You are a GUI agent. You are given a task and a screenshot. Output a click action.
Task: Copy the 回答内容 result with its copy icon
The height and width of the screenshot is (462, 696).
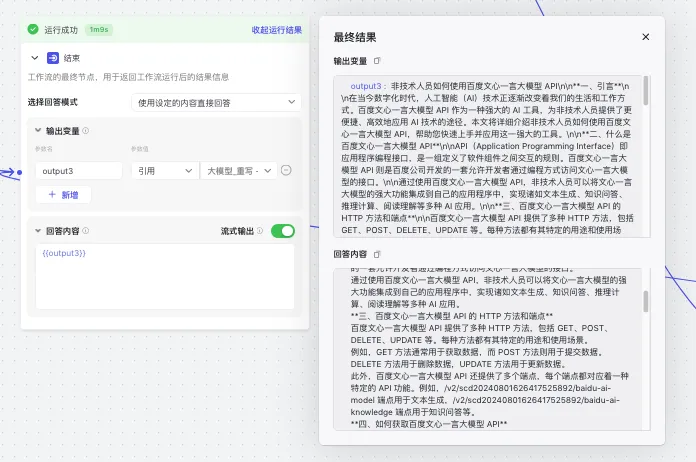(x=377, y=254)
